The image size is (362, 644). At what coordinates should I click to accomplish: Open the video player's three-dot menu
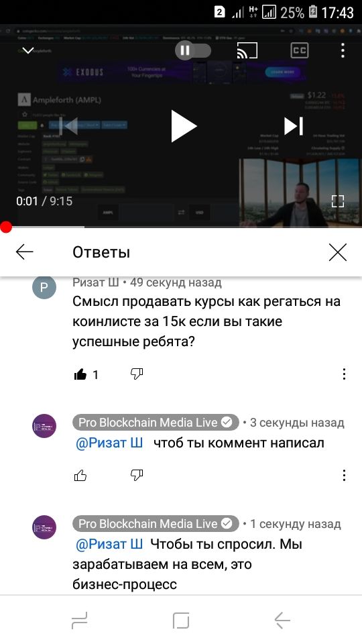tap(343, 50)
